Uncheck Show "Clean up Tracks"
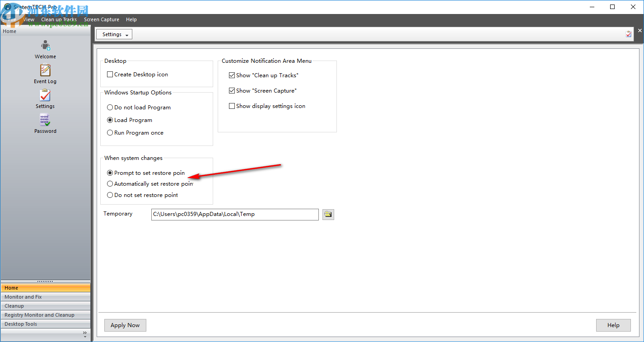The height and width of the screenshot is (342, 644). coord(232,75)
